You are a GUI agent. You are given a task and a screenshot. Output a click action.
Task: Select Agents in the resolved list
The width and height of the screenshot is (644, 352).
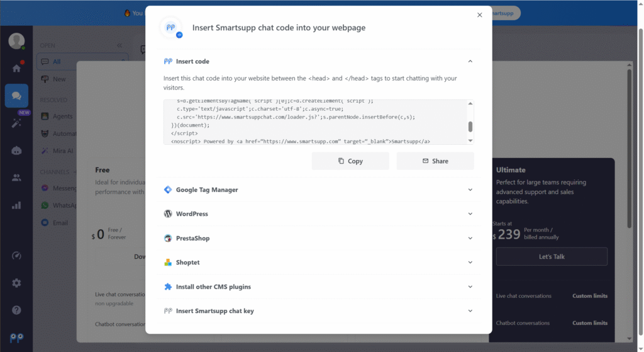tap(62, 116)
